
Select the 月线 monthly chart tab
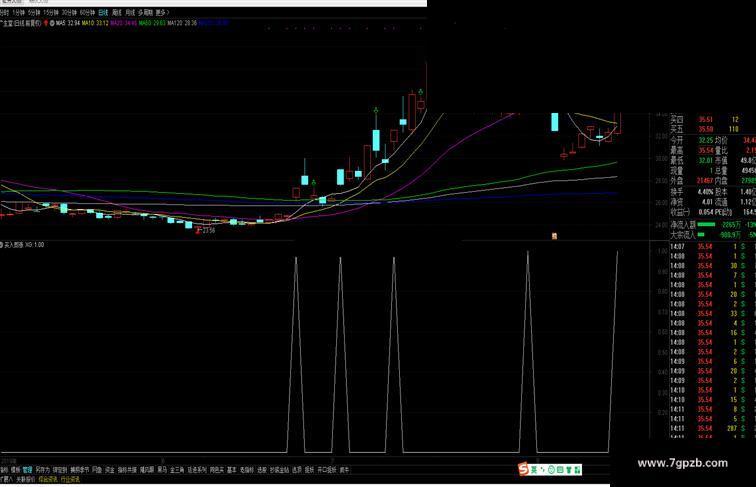click(x=130, y=13)
